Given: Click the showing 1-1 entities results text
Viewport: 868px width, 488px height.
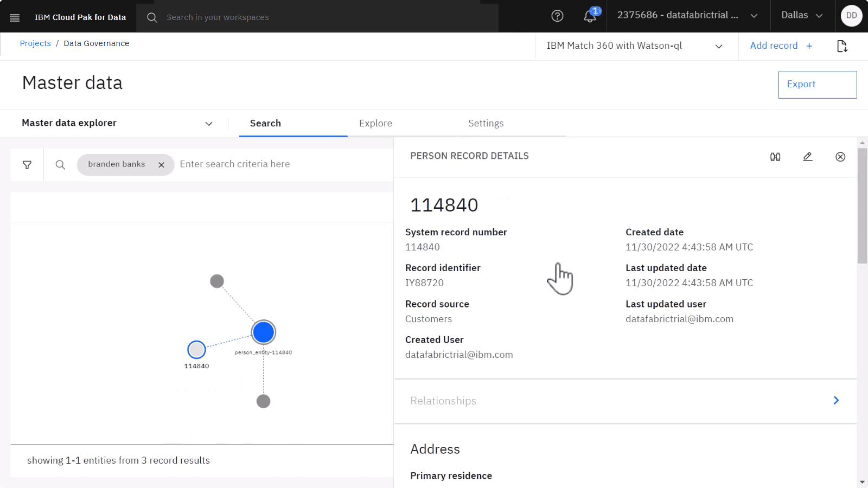Looking at the screenshot, I should 118,461.
